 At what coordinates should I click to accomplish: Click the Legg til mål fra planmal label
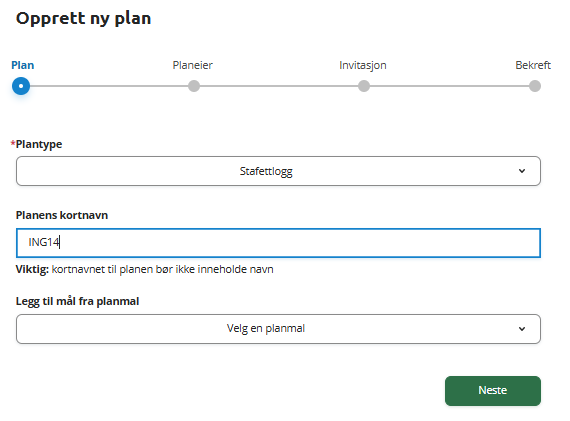(77, 301)
